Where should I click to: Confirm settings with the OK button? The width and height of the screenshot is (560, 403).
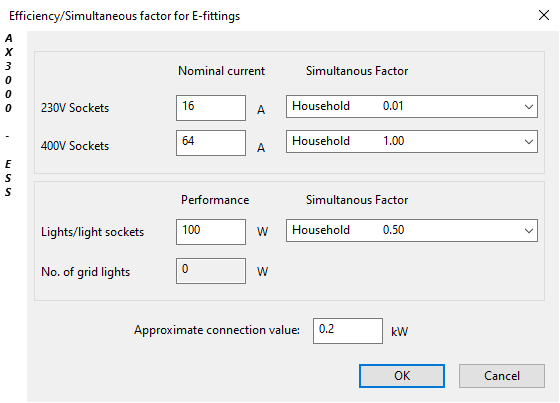(402, 376)
